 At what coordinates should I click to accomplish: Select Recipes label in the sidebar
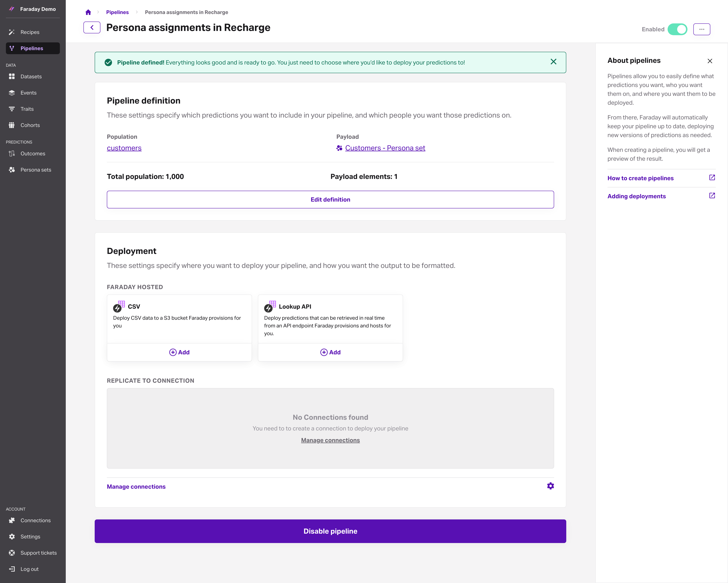[30, 32]
